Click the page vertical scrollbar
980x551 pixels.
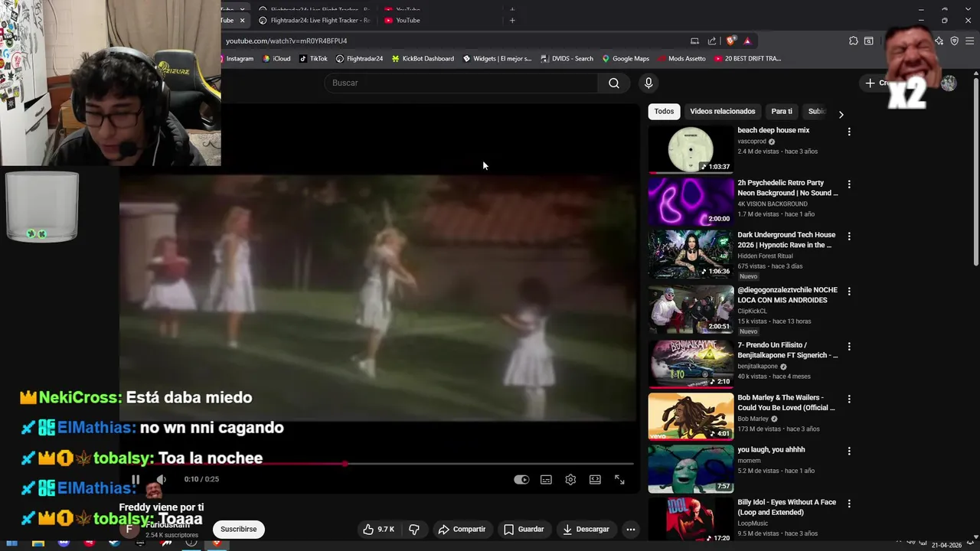975,172
